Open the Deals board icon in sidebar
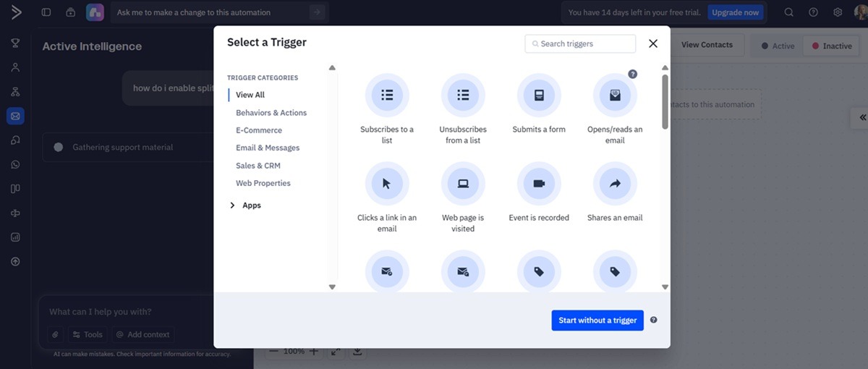Image resolution: width=868 pixels, height=369 pixels. [x=15, y=189]
